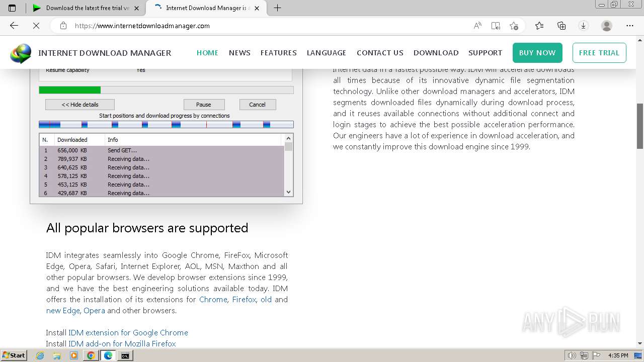Follow the 'new Edge' extension link
The width and height of the screenshot is (644, 362).
click(63, 310)
